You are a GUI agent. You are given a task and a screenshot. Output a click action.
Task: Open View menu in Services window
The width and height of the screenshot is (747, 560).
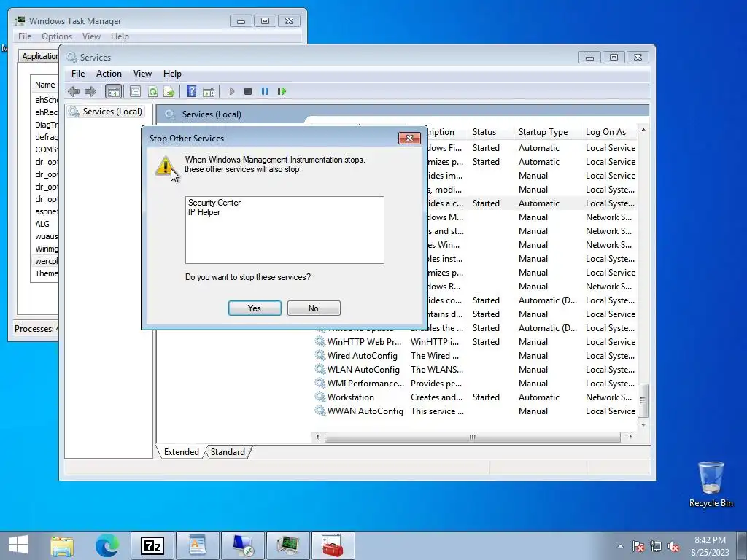pyautogui.click(x=142, y=74)
